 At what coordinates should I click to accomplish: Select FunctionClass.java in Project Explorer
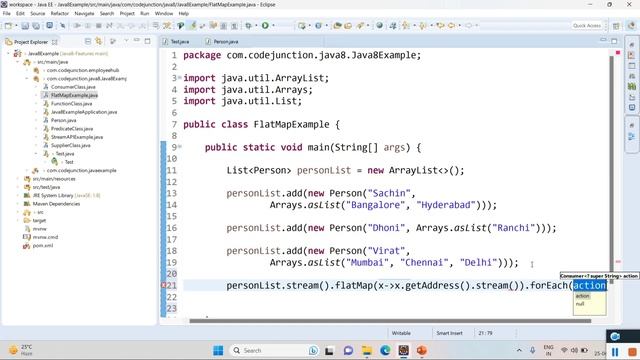71,104
